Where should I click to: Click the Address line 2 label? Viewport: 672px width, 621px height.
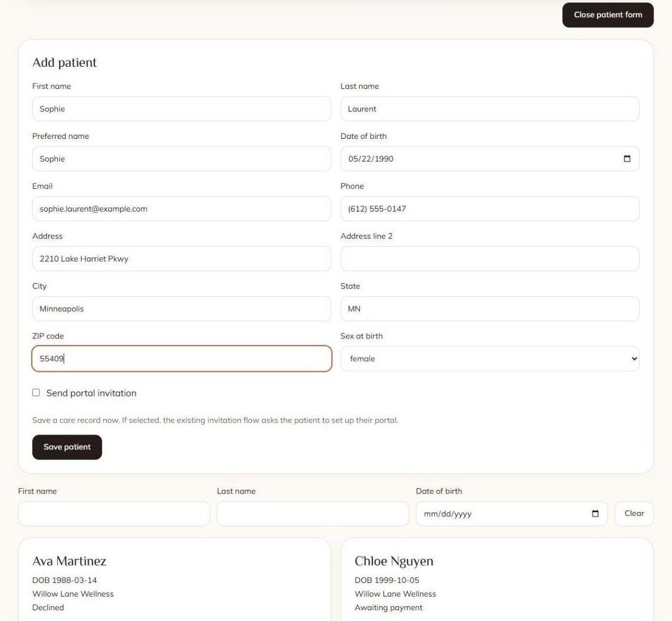click(x=366, y=236)
